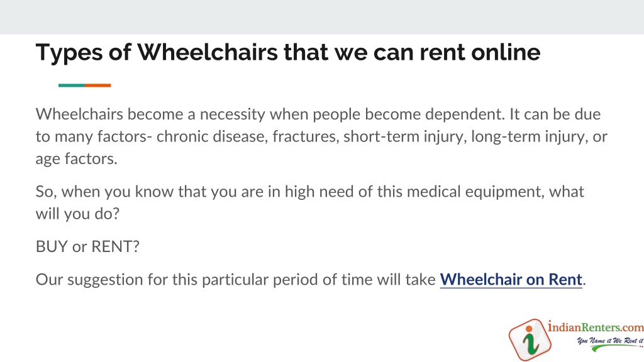Select the slide title about Types of Wheelchairs
Screen dimensions: 644x362
288,53
